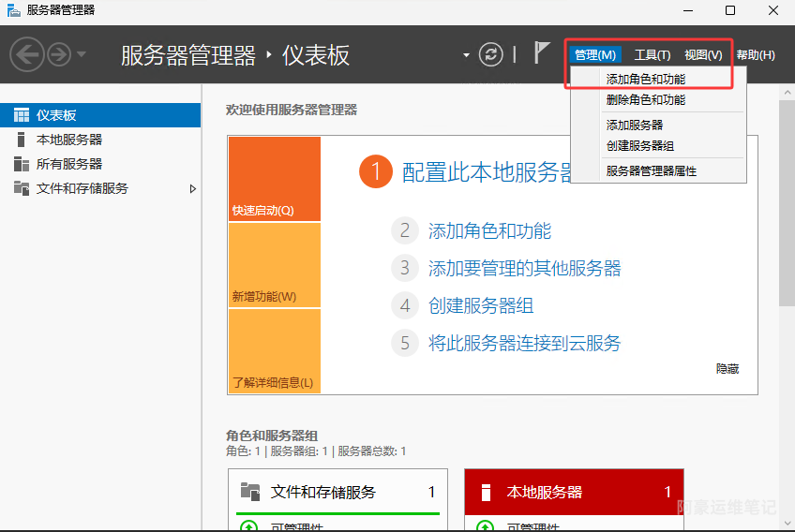
Task: Open navigation history dropdown beside forward arrow
Action: coord(82,53)
